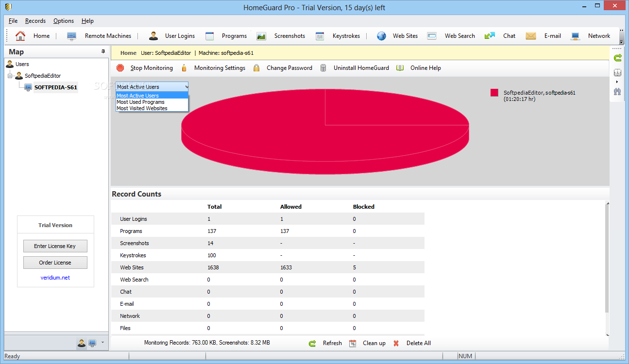Click the Home breadcrumb in the yellow bar
The image size is (629, 364).
click(x=128, y=53)
